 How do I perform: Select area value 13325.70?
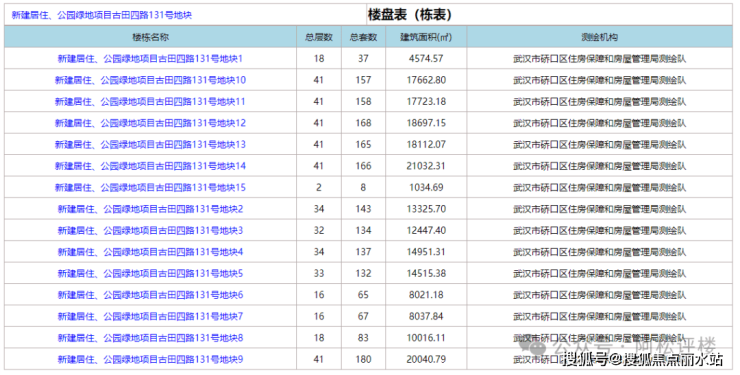coord(426,209)
